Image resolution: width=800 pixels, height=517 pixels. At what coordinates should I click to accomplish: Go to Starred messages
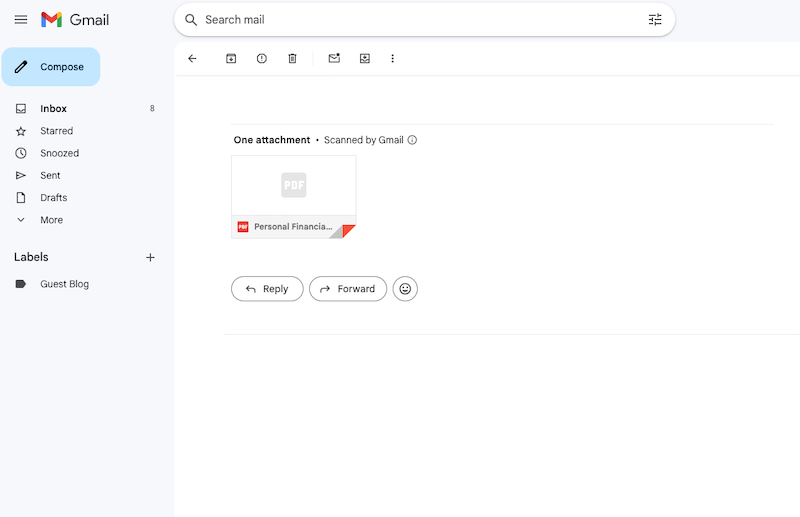(56, 131)
